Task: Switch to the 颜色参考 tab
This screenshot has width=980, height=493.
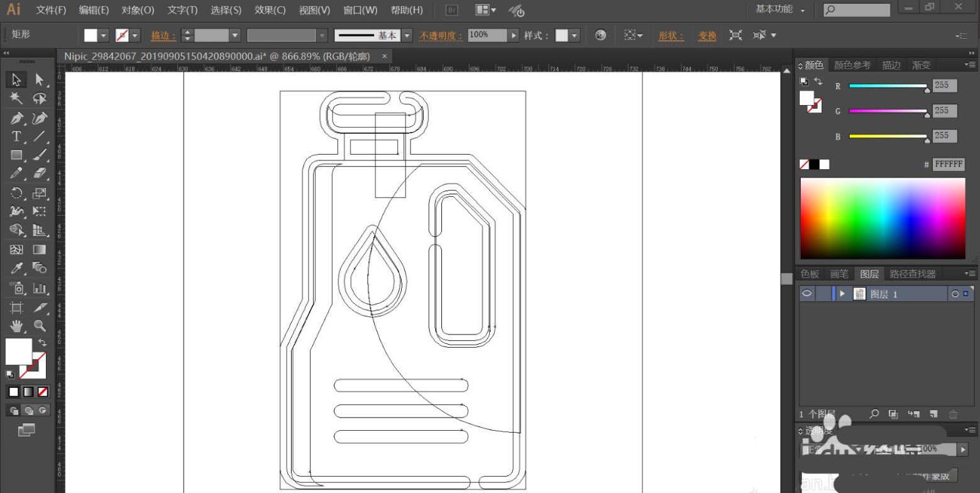Action: click(852, 65)
